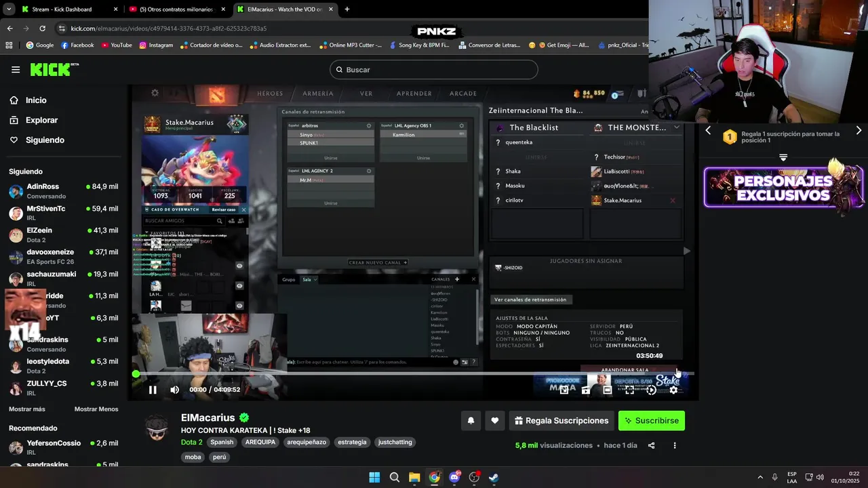
Task: Select the estrategia tag
Action: click(x=352, y=442)
